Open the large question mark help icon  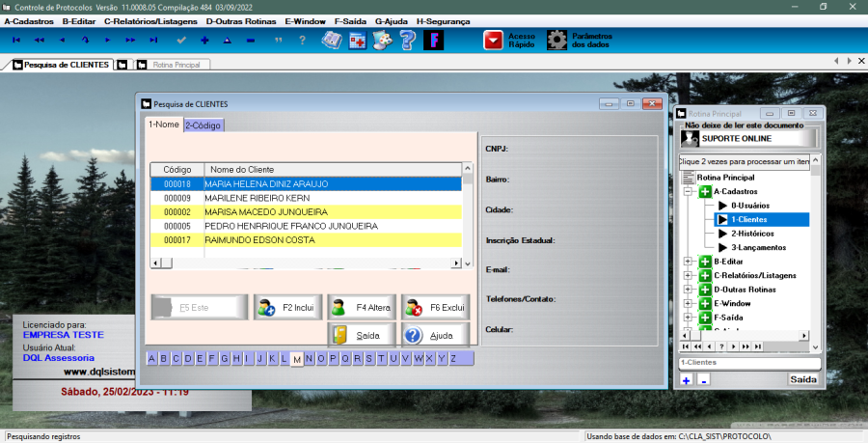tap(408, 40)
